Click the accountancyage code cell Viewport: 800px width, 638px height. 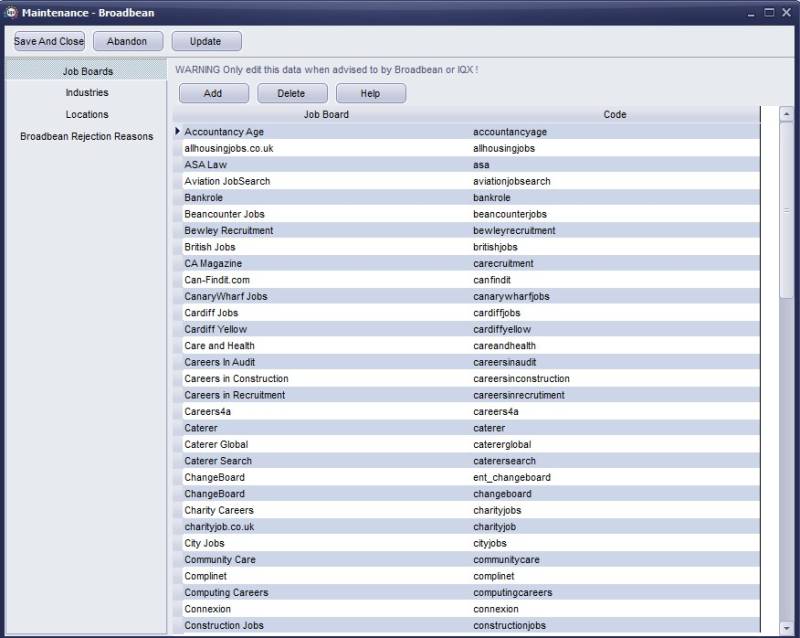tap(615, 132)
